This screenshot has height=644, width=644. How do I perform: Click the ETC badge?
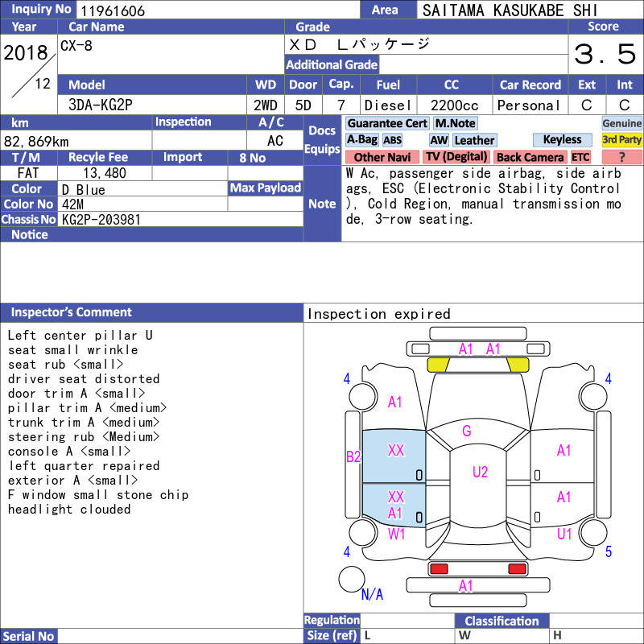pyautogui.click(x=580, y=157)
